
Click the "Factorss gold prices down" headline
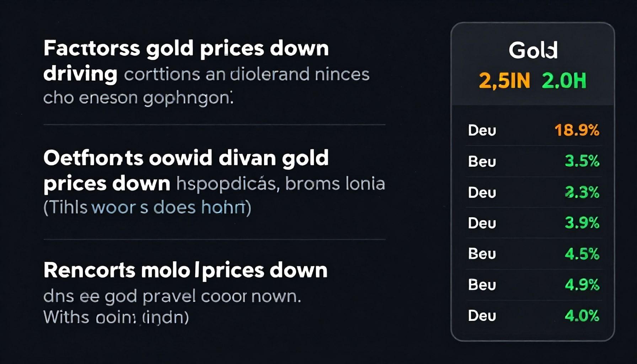tap(186, 49)
